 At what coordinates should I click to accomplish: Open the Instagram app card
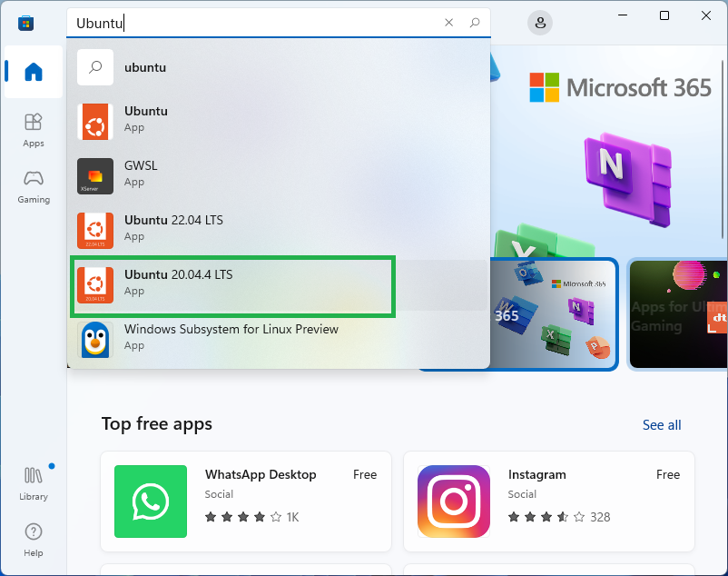tap(549, 502)
